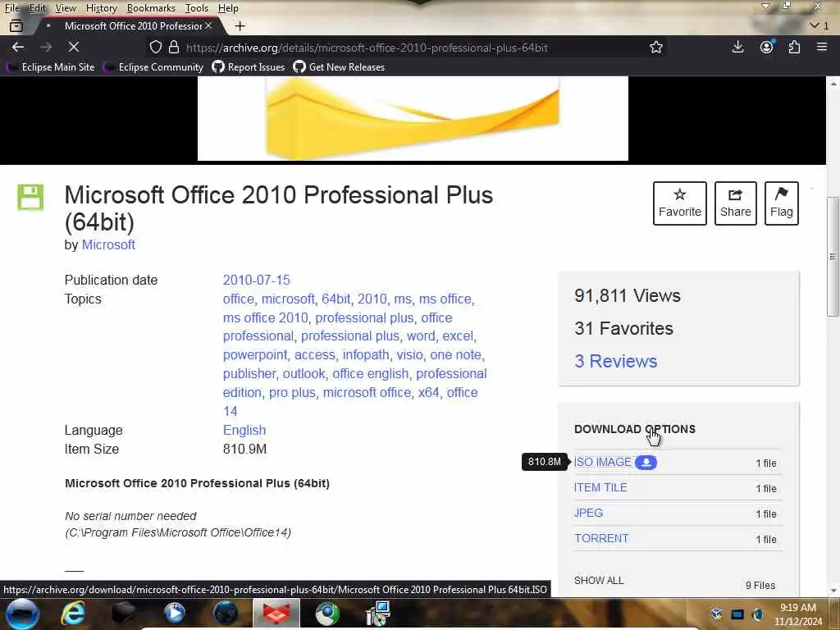Image resolution: width=840 pixels, height=630 pixels.
Task: Open the Report Issues bookmark
Action: click(x=249, y=67)
